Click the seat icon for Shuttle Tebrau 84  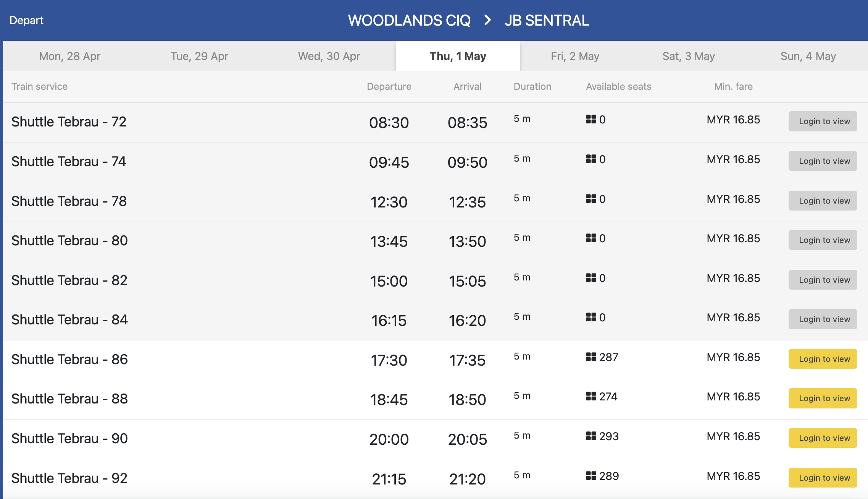[591, 317]
